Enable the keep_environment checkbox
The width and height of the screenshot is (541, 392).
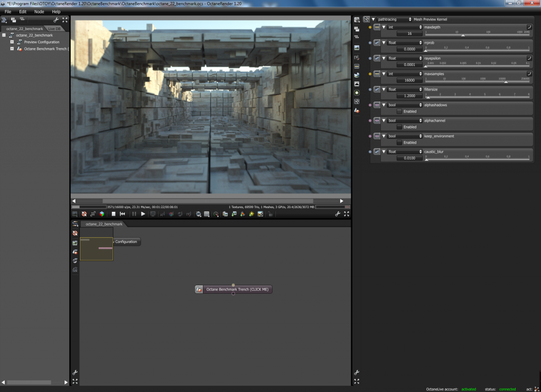tap(399, 143)
